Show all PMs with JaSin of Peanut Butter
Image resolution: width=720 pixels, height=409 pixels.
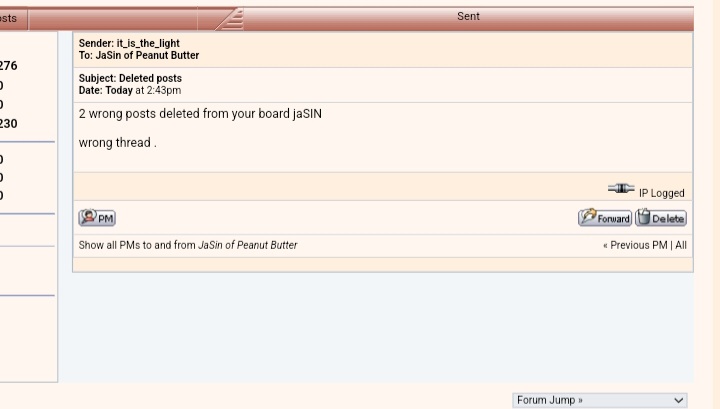[x=187, y=245]
